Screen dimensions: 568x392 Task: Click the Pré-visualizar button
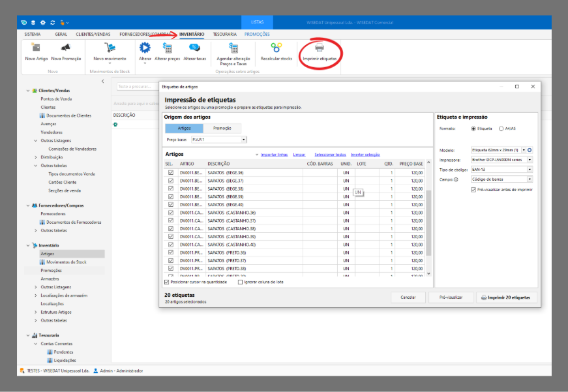pos(451,297)
